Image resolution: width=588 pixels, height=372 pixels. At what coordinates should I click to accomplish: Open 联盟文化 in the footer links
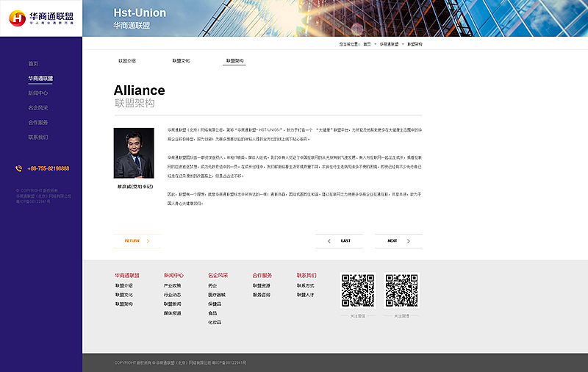(x=124, y=295)
